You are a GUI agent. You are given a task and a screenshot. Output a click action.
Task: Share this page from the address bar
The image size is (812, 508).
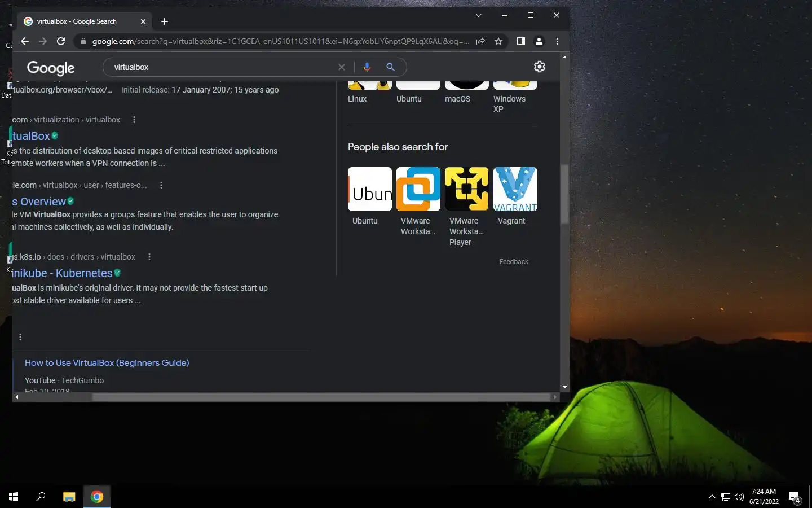coord(480,41)
